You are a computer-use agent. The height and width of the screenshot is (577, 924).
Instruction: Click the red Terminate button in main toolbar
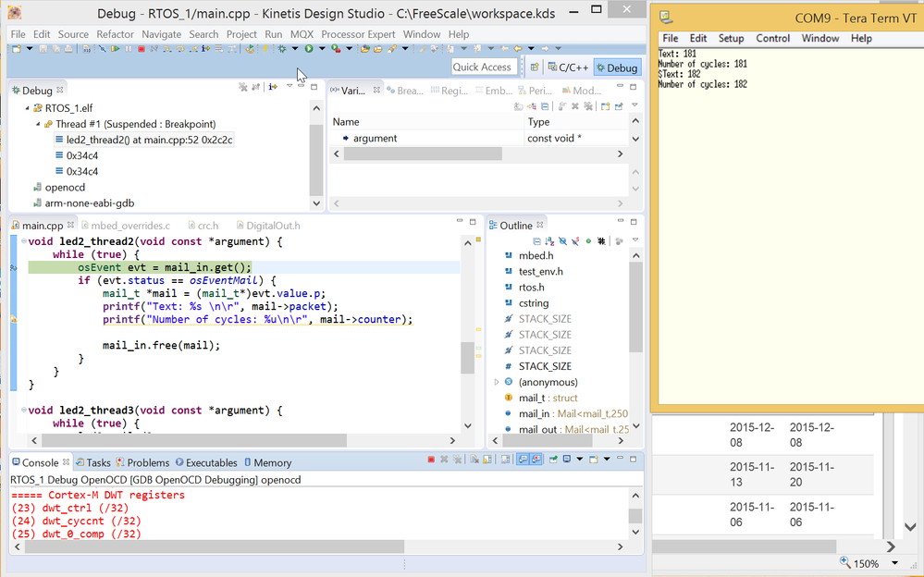[x=141, y=49]
